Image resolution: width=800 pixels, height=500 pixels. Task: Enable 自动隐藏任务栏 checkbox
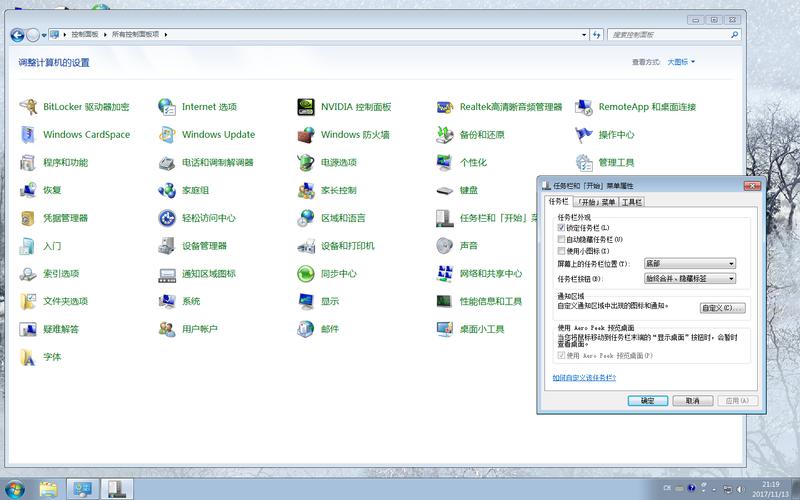tap(561, 239)
